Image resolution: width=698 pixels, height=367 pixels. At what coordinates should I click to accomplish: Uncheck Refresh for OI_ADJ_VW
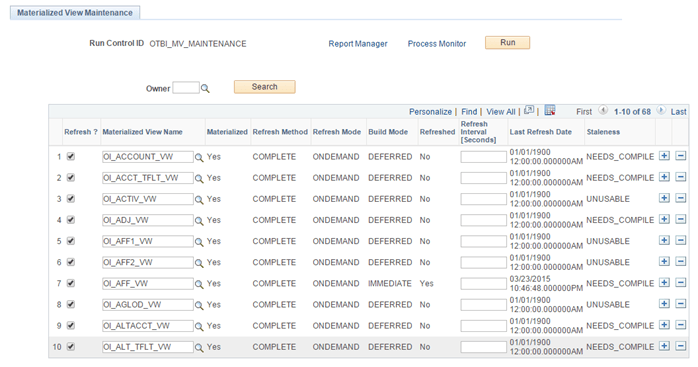pyautogui.click(x=71, y=220)
